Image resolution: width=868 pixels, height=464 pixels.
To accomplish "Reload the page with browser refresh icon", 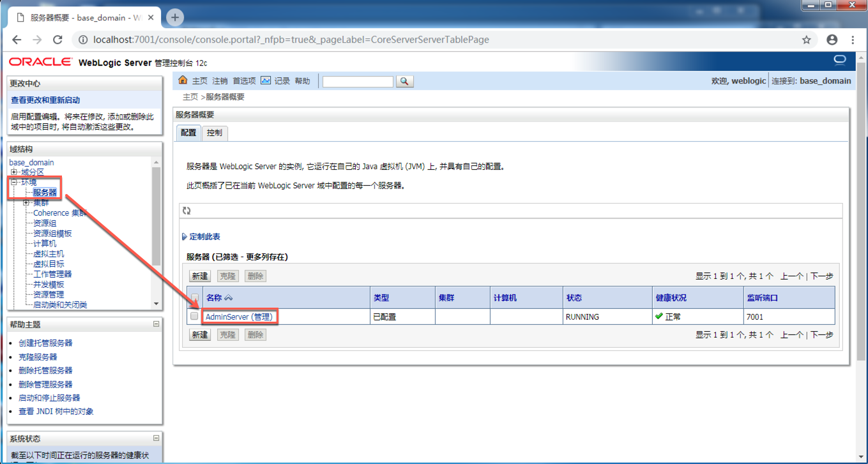I will click(x=57, y=40).
